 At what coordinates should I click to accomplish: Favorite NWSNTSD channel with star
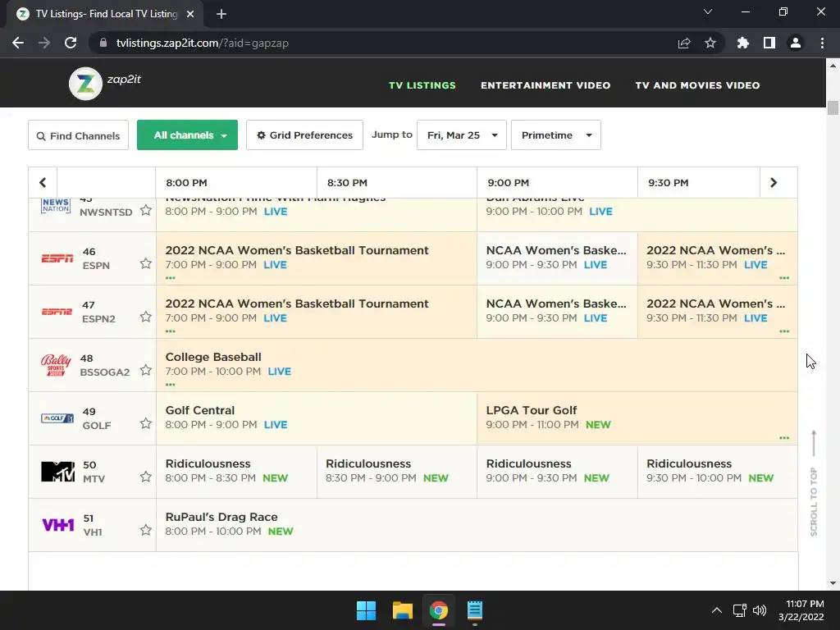coord(146,210)
